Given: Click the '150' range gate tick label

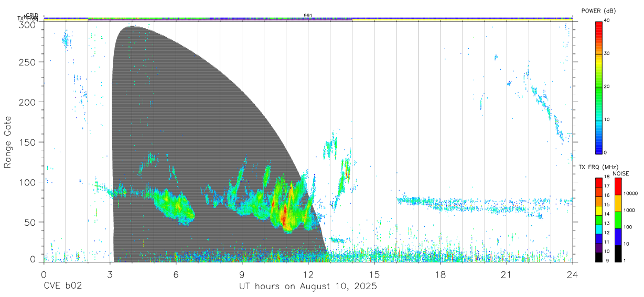Looking at the screenshot, I should [x=27, y=142].
